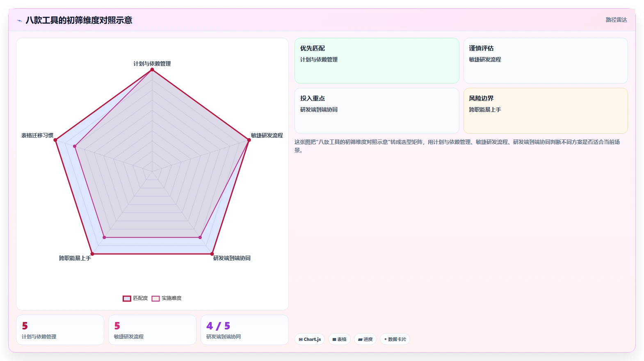Open the 风险边界 card
The width and height of the screenshot is (644, 361).
point(546,111)
